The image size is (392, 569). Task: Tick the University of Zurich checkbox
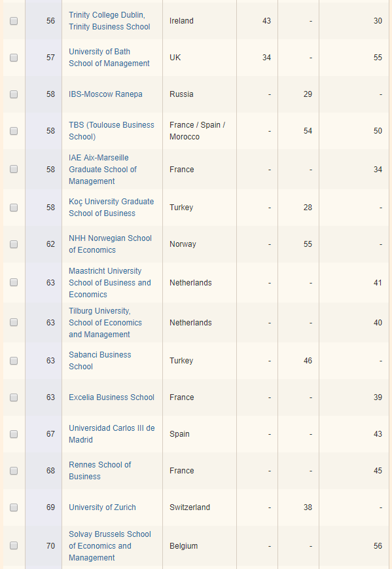pyautogui.click(x=14, y=507)
